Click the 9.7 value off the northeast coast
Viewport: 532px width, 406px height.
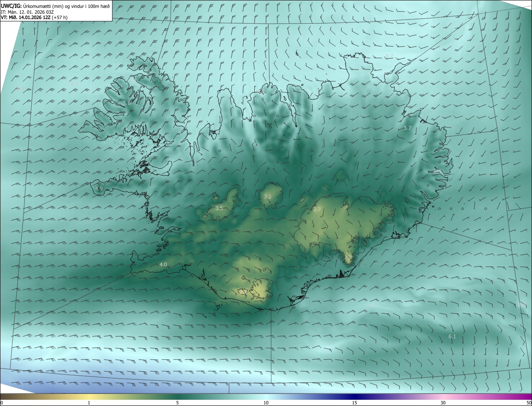click(389, 56)
